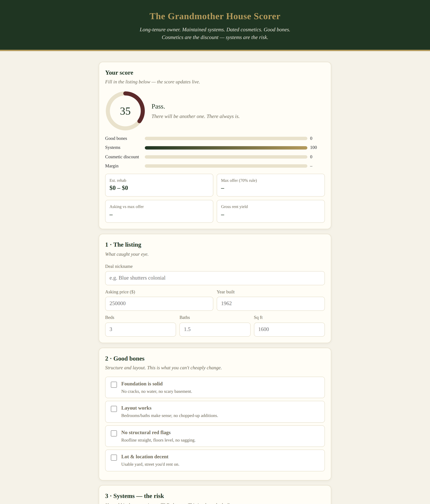430x504 pixels.
Task: Click 'Long-tenure owner. Maintained systems.' tagline line
Action: coord(215,30)
